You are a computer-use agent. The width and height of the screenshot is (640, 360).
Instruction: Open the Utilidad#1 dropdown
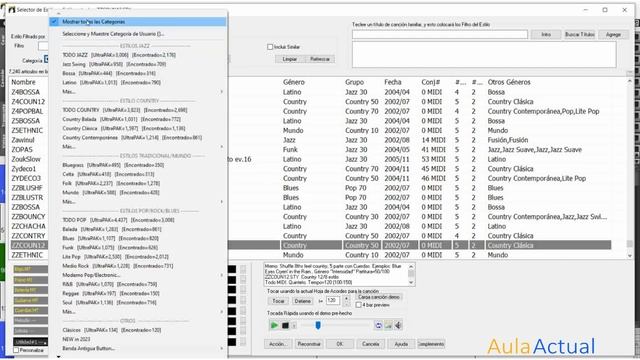click(31, 341)
